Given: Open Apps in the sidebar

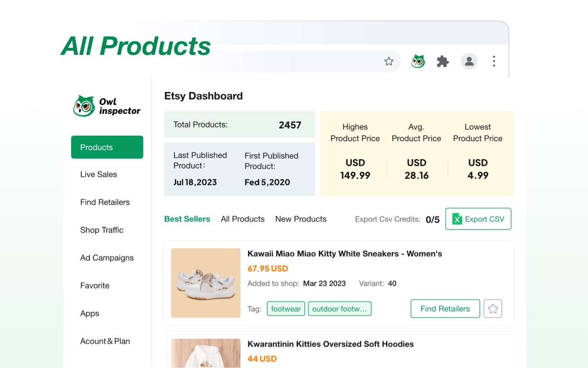Looking at the screenshot, I should pos(90,313).
